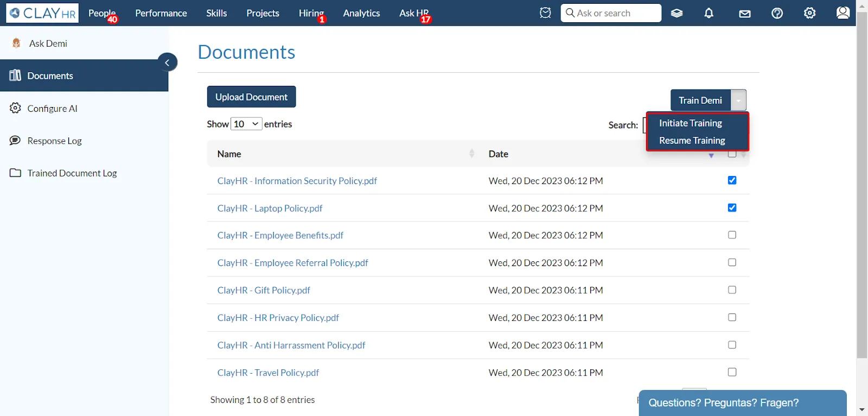Open ClayHR - Employee Benefits.pdf link
This screenshot has height=416, width=868.
(x=280, y=235)
